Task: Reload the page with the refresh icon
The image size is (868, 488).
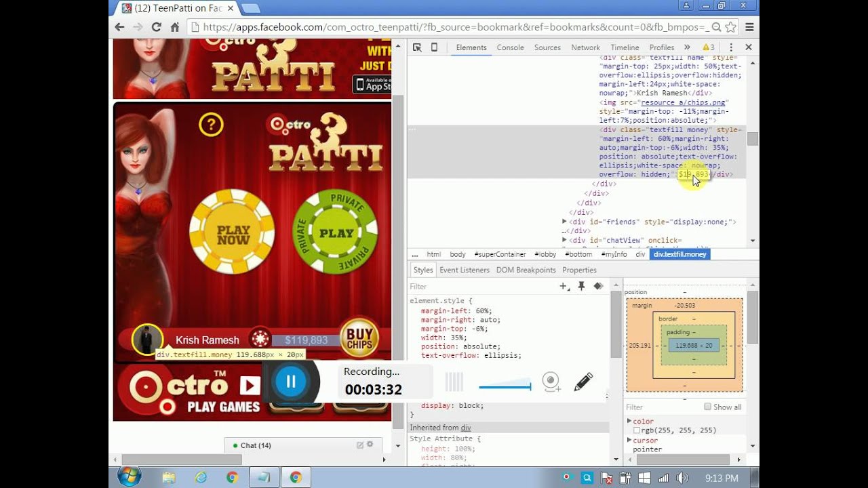Action: [157, 27]
